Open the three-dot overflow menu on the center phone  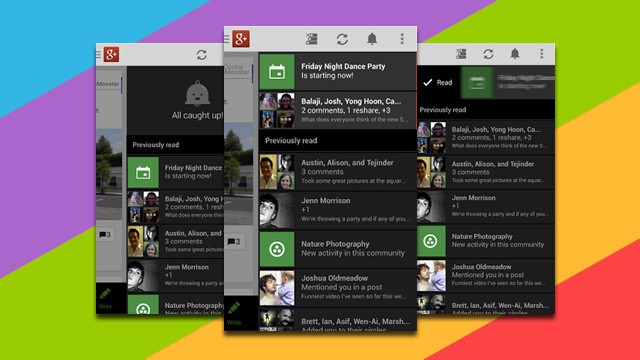coord(402,39)
